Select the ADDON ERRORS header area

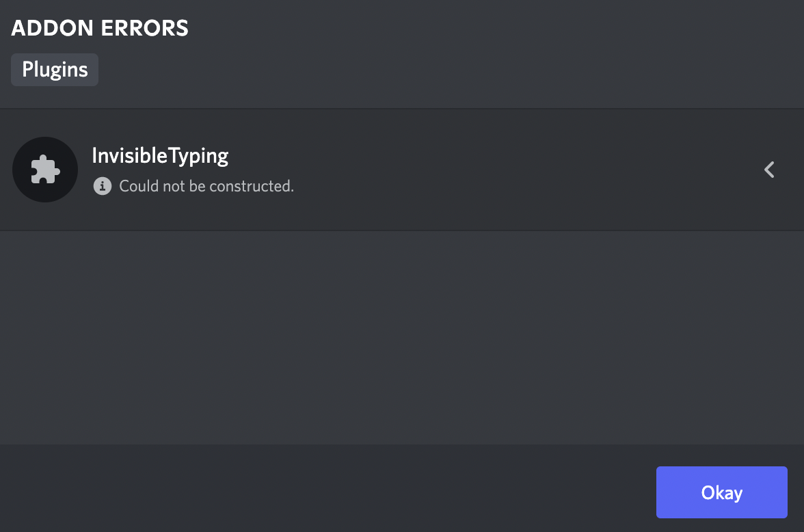click(x=100, y=28)
